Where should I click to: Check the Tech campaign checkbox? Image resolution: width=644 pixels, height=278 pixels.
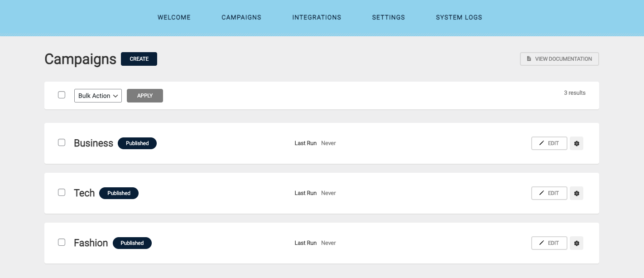[62, 193]
